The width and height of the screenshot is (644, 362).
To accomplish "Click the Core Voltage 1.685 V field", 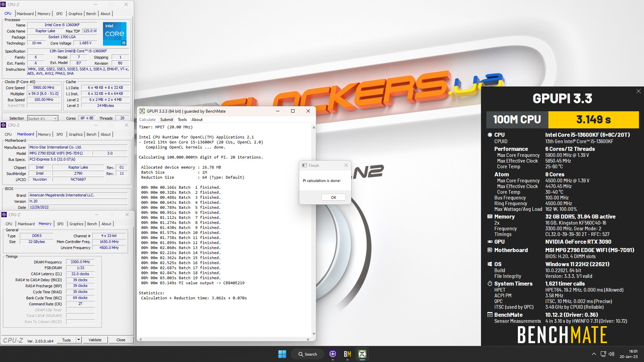I will coord(85,43).
